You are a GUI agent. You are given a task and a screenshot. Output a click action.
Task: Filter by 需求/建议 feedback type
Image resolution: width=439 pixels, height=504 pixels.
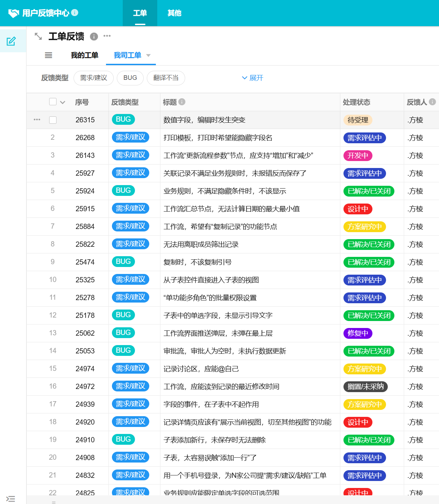[x=93, y=78]
